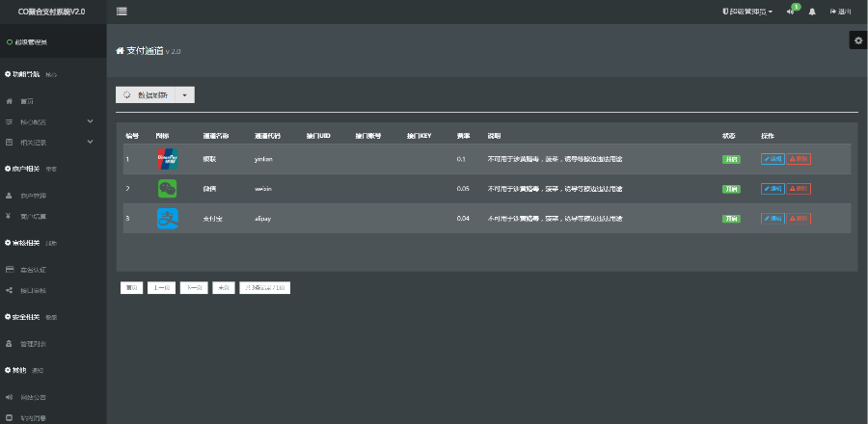Image resolution: width=868 pixels, height=424 pixels.
Task: Go to previous page with 上一页 button
Action: 162,287
